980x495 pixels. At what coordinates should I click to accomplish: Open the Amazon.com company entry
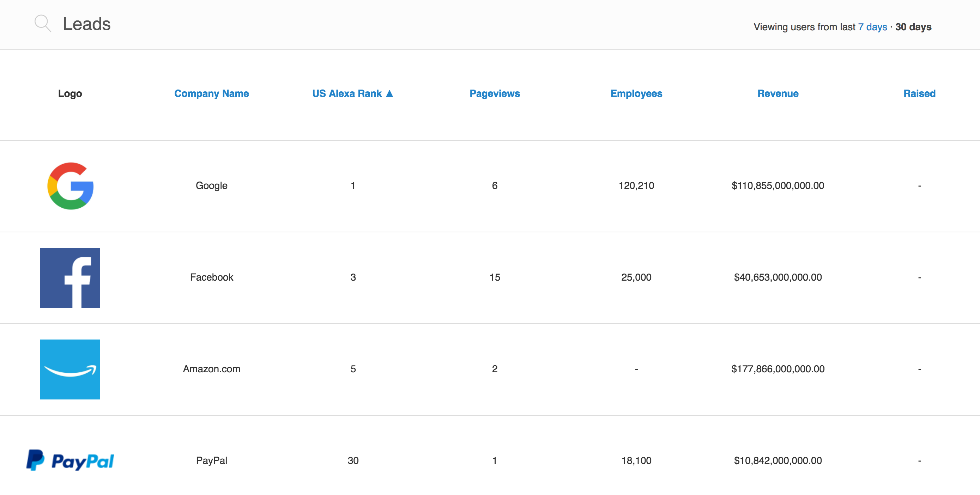212,369
